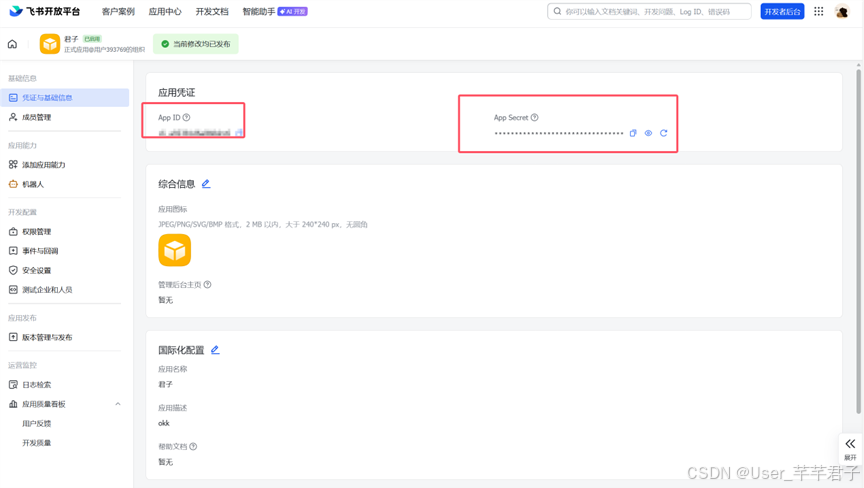Open 用户反馈 in the sidebar

pos(37,424)
